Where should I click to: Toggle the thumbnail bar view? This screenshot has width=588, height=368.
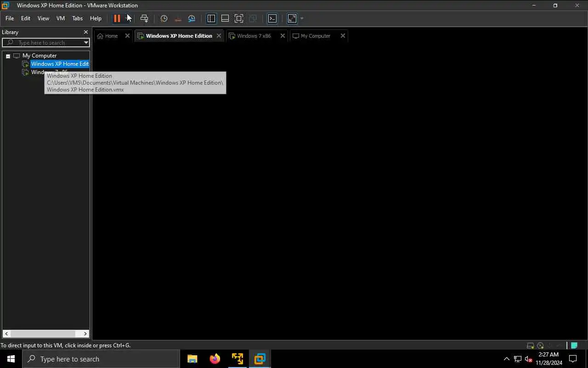coord(225,18)
